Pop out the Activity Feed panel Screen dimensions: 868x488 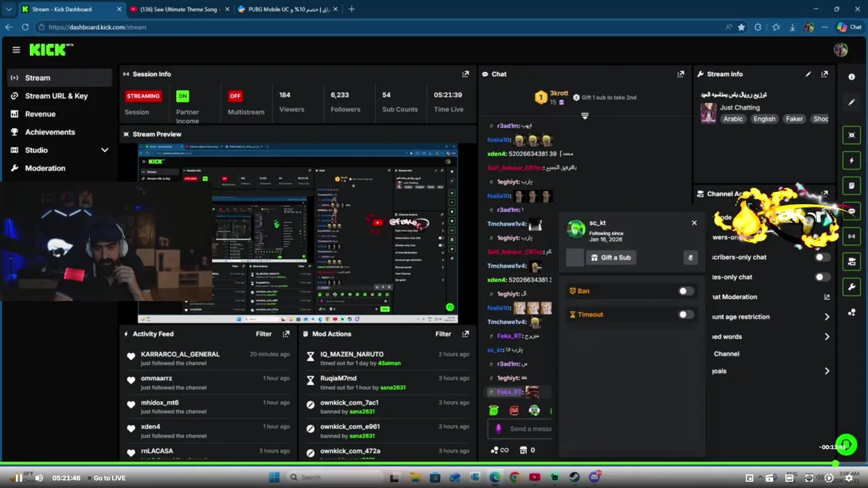(x=286, y=333)
